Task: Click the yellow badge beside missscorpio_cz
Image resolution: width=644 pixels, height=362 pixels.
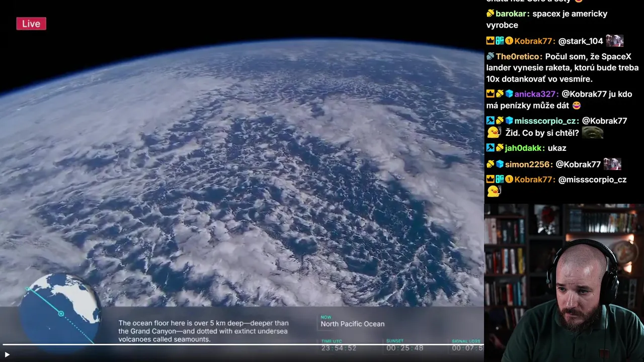Action: point(500,121)
